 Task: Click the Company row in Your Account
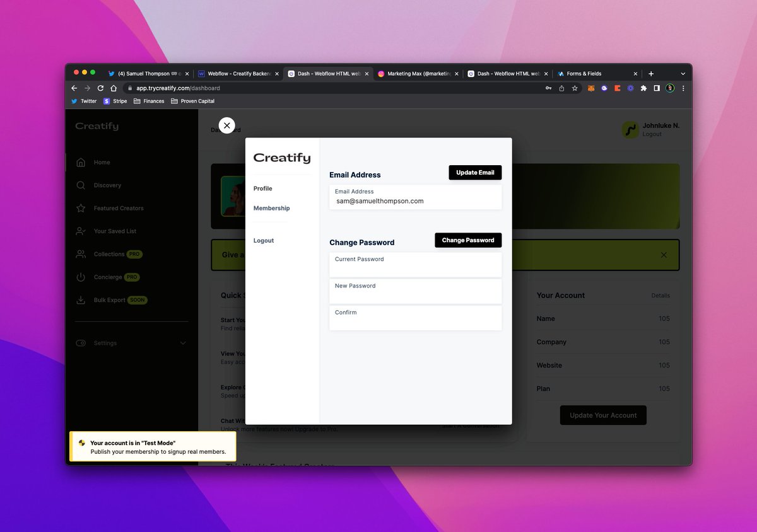coord(603,342)
